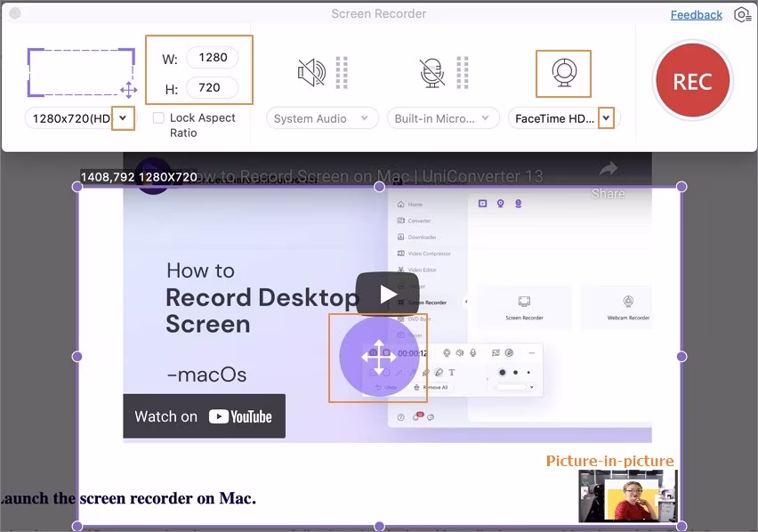The height and width of the screenshot is (532, 758).
Task: Click the top-left corner handle of capture region
Action: 77,187
